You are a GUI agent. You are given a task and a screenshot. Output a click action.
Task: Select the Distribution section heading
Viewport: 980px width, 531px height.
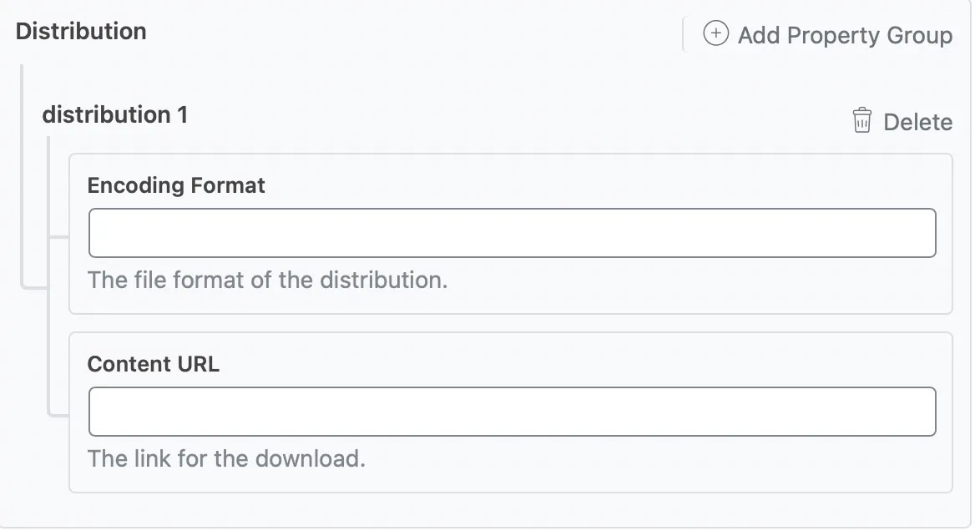pos(81,32)
